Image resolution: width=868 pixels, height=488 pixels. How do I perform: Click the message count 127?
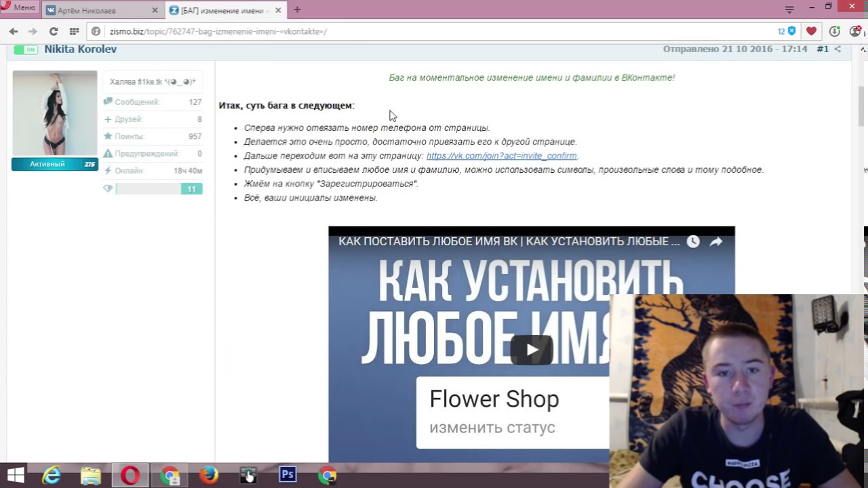pos(195,102)
